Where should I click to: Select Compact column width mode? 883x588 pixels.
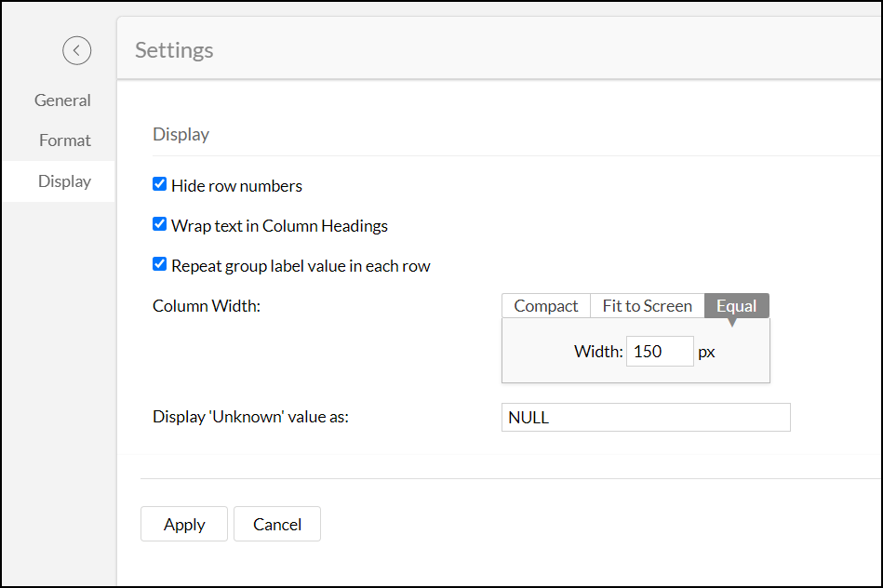[x=545, y=305]
